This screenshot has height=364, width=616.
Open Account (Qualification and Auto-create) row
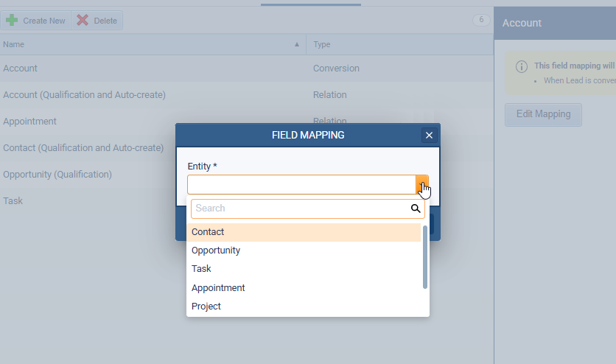(x=84, y=95)
